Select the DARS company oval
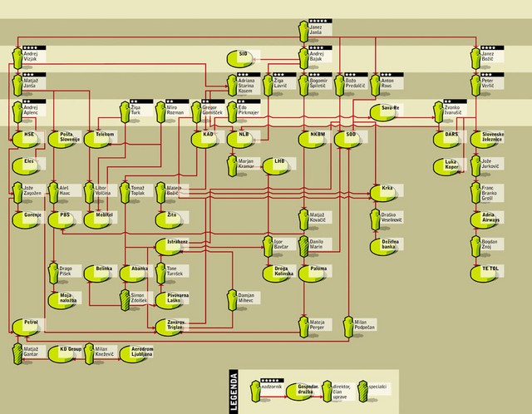The width and height of the screenshot is (532, 414). pos(446,140)
